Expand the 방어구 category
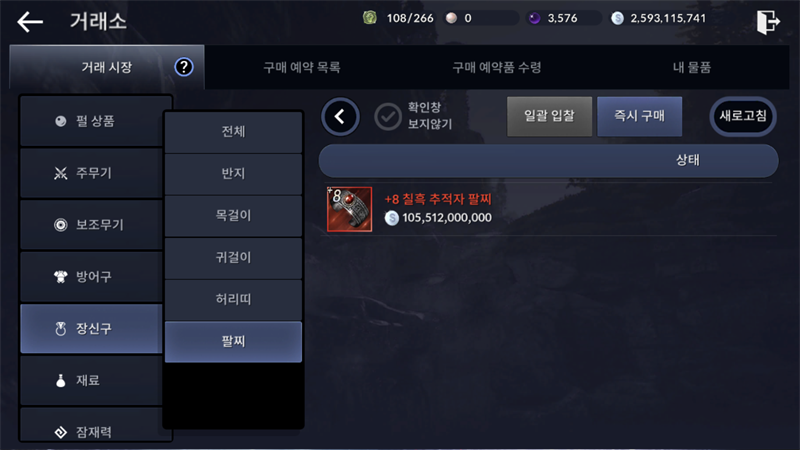Screen dimensions: 800x450 [x=92, y=277]
